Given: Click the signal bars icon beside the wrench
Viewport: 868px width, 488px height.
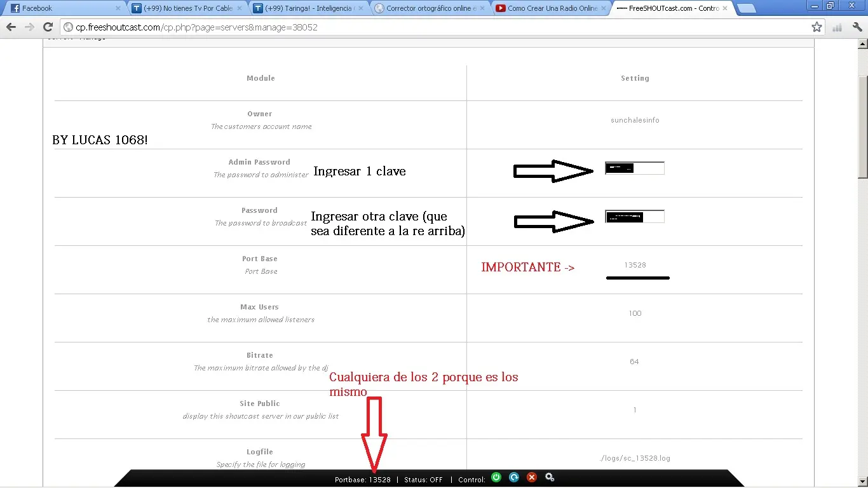Looking at the screenshot, I should point(837,27).
